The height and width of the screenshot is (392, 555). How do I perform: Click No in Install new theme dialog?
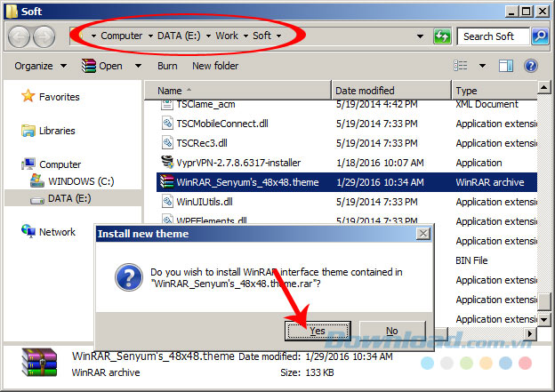(392, 331)
